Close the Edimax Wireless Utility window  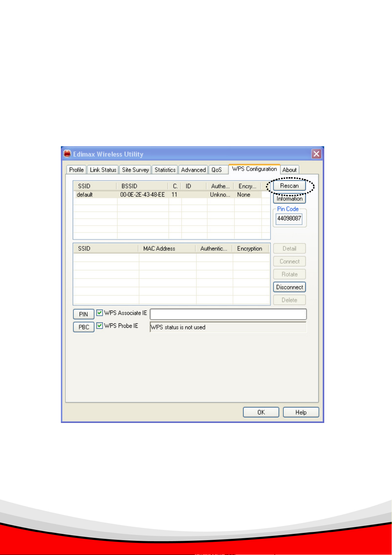click(x=316, y=154)
